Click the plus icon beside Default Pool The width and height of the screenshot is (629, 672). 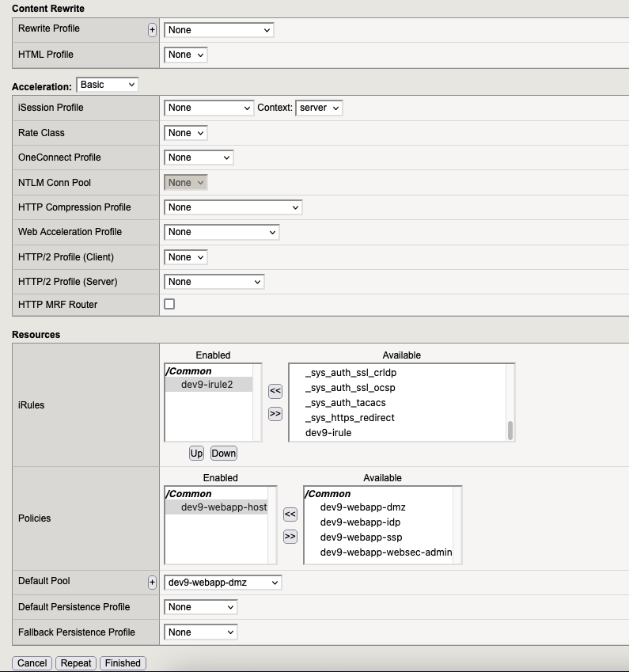click(x=152, y=583)
